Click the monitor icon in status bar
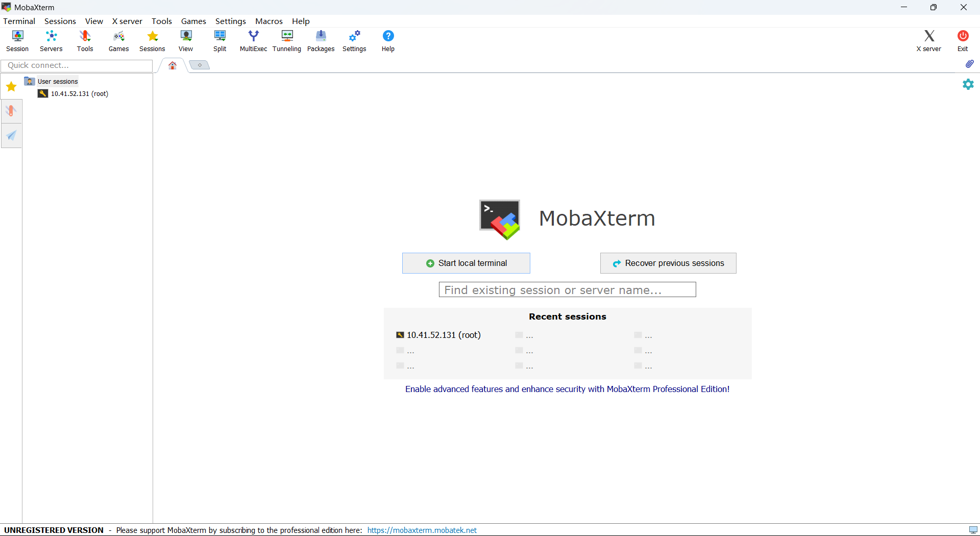 [973, 530]
